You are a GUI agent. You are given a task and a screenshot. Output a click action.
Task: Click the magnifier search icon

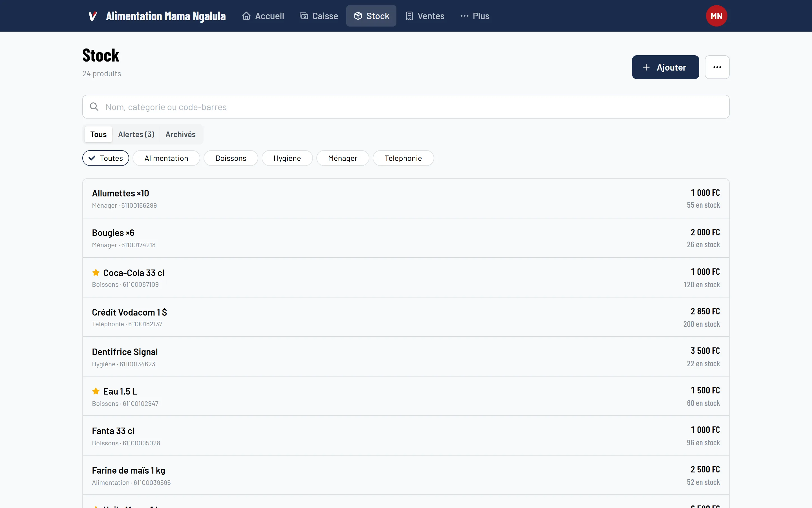[94, 107]
